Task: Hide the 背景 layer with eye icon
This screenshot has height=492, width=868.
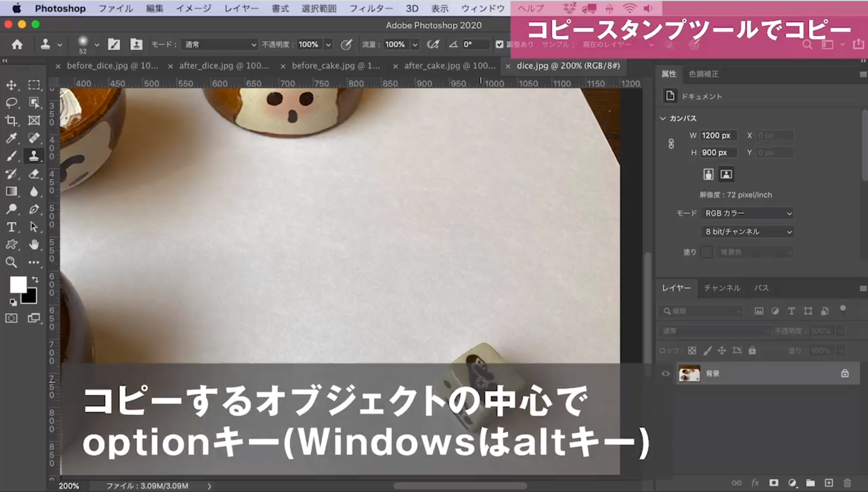Action: [x=666, y=373]
